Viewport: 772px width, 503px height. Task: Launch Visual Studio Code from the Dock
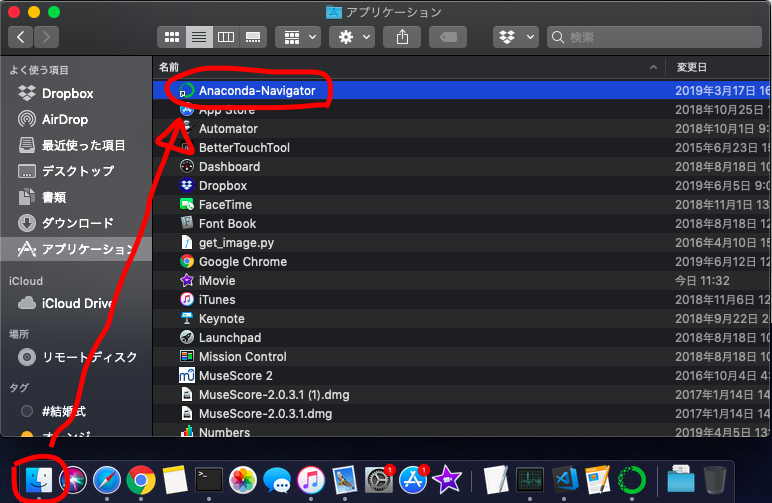pos(564,480)
